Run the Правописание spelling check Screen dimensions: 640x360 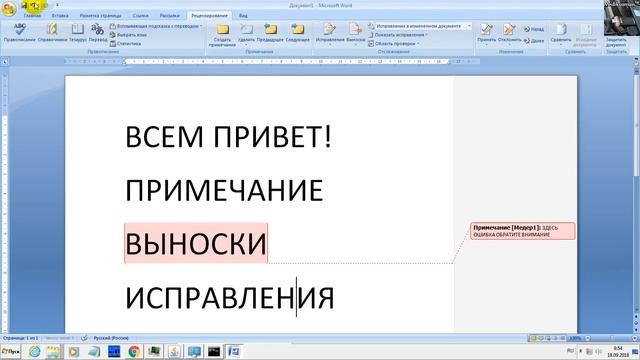tap(19, 33)
